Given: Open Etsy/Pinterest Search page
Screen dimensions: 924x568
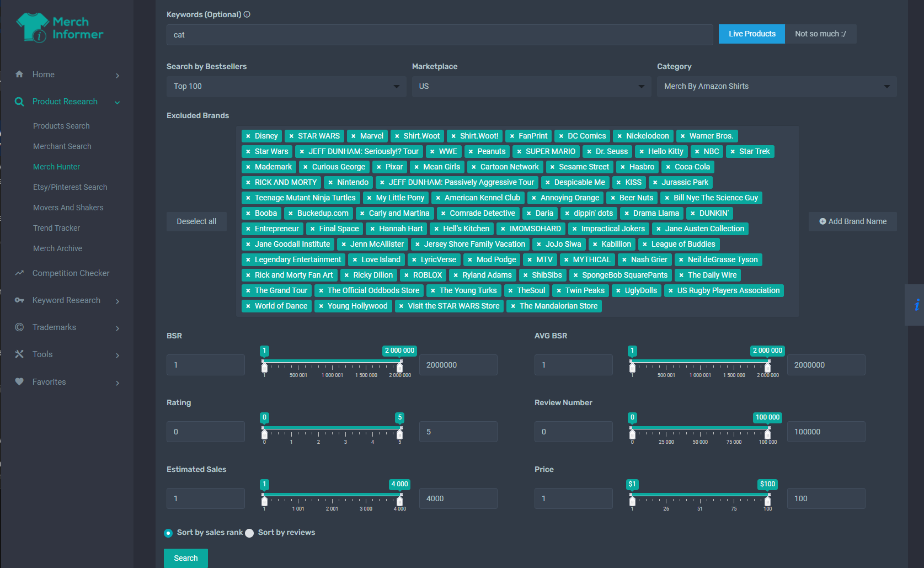Looking at the screenshot, I should pyautogui.click(x=70, y=187).
